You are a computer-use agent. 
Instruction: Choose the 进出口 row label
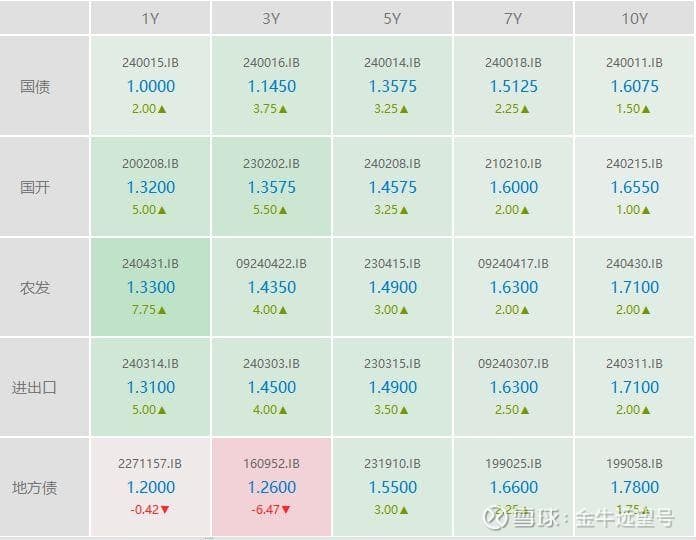click(35, 387)
